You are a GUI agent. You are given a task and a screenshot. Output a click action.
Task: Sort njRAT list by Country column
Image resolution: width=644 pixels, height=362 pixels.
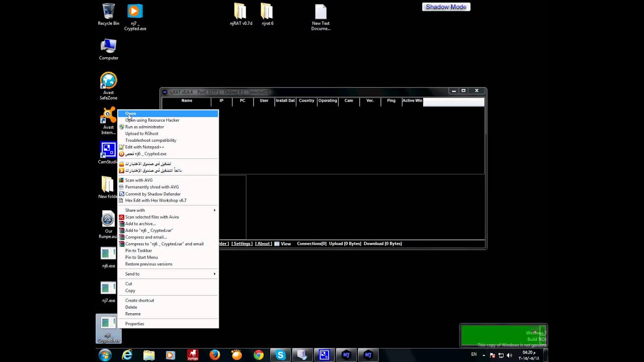[x=306, y=101]
